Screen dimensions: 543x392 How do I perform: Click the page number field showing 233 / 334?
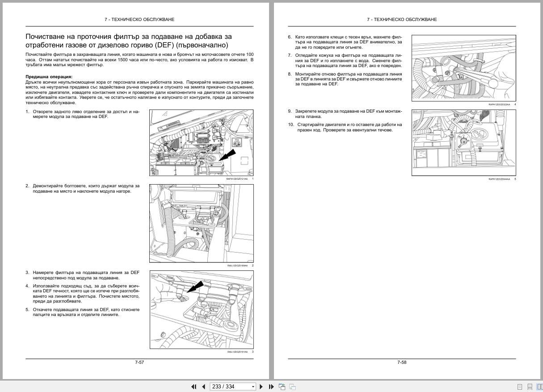230,387
